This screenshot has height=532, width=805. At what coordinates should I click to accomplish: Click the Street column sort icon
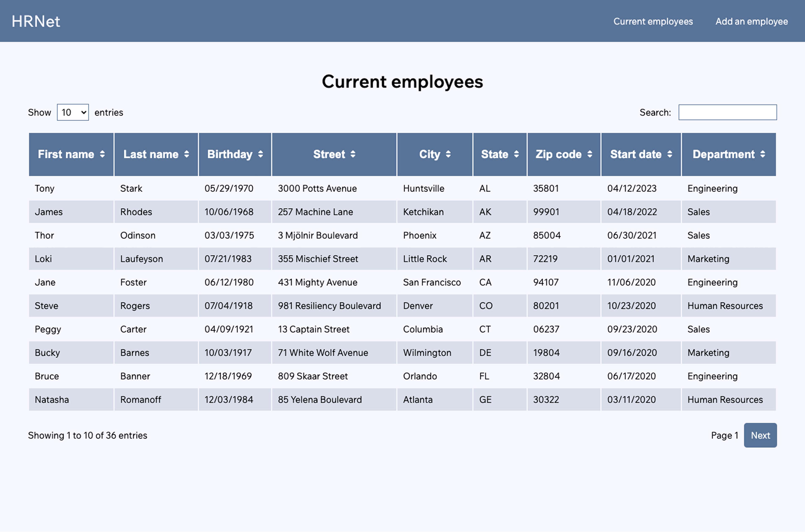[x=353, y=154]
